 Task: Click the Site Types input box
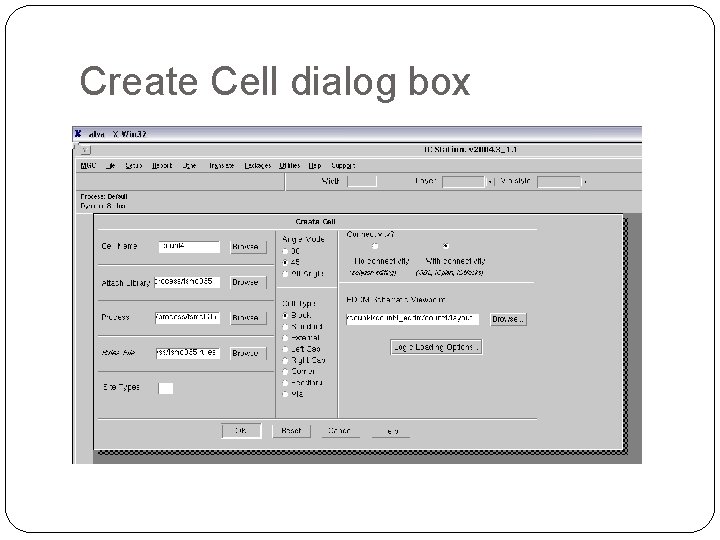[166, 388]
